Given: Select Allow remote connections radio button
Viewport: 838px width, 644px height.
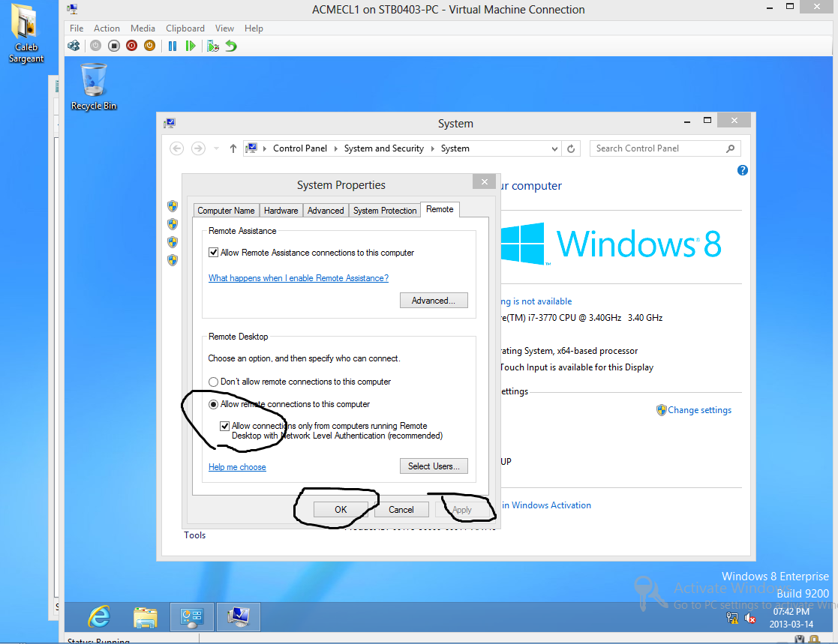Looking at the screenshot, I should (213, 404).
